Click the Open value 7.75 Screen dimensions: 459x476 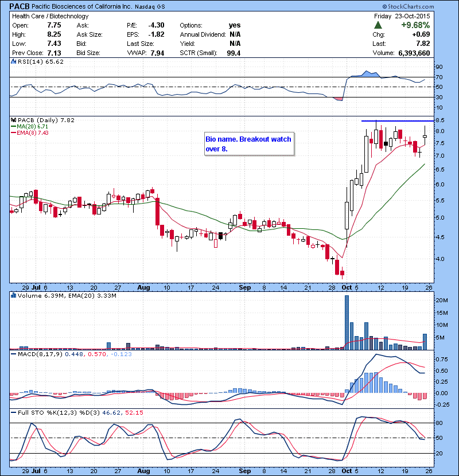pyautogui.click(x=54, y=25)
